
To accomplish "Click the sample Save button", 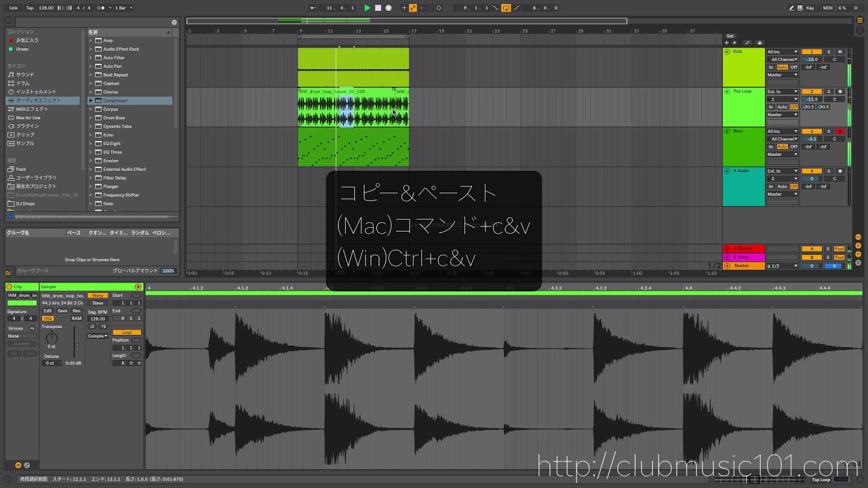I will click(x=62, y=311).
